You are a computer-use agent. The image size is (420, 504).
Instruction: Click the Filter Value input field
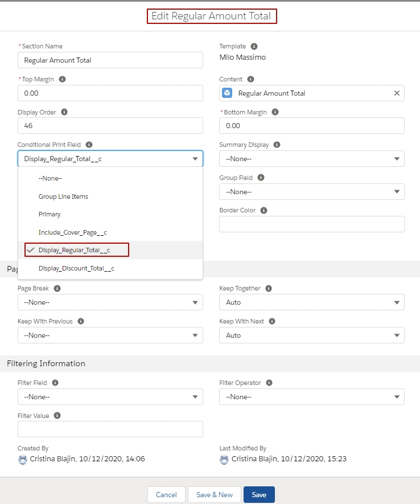[110, 429]
